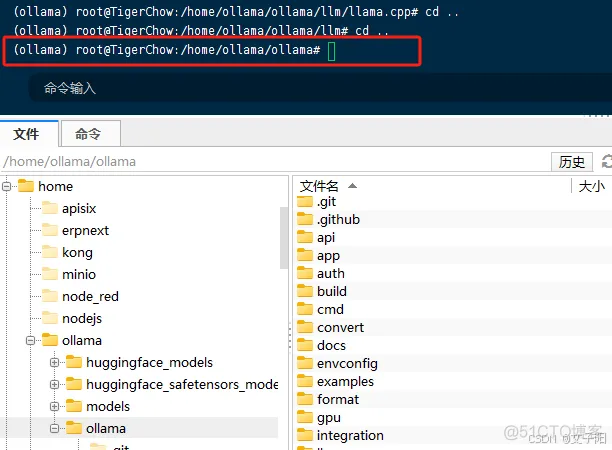The image size is (612, 450).
Task: Select the "convert" file name text
Action: [x=340, y=327]
